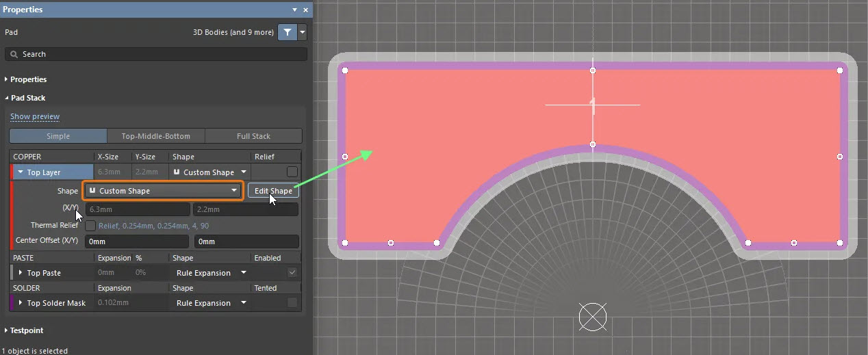Click the filter funnel icon
Image resolution: width=868 pixels, height=355 pixels.
pyautogui.click(x=287, y=32)
